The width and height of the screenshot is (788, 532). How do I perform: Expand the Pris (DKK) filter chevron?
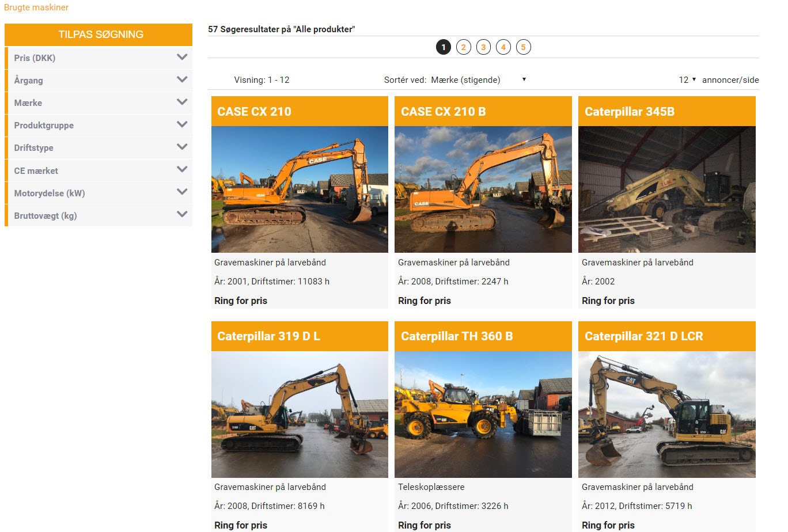pos(182,57)
